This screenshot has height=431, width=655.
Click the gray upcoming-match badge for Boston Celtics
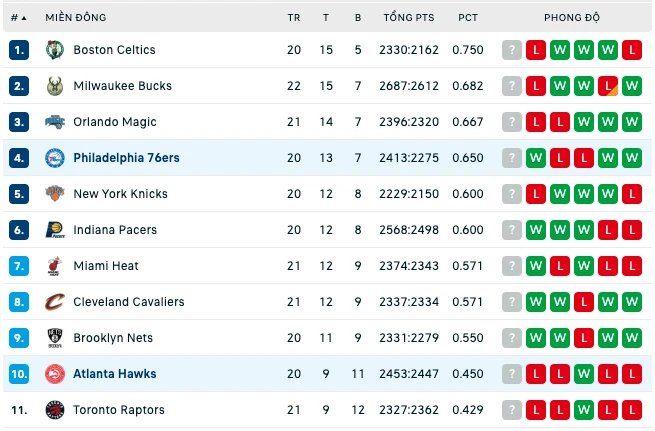point(512,50)
